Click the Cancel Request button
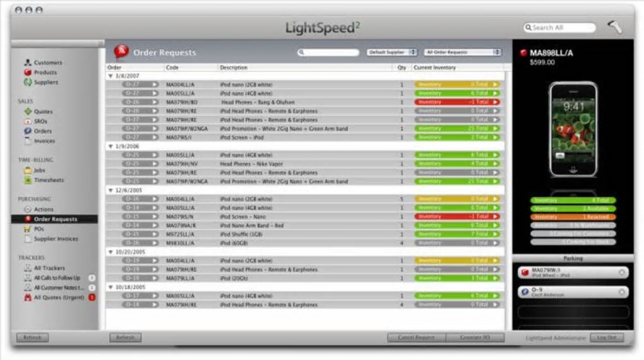The height and width of the screenshot is (360, 644). coord(417,337)
